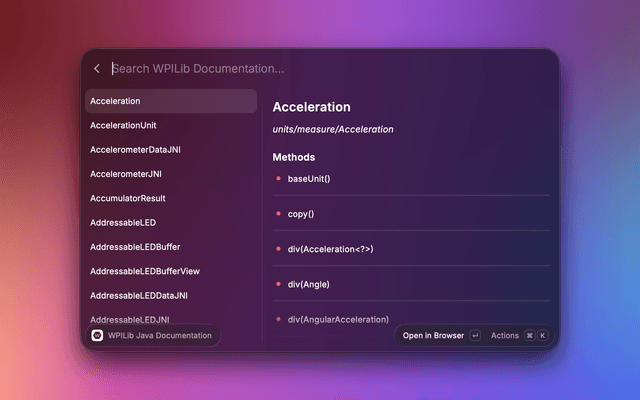Pick AddressableLED from the list
Screen dimensions: 640x400
pyautogui.click(x=171, y=222)
